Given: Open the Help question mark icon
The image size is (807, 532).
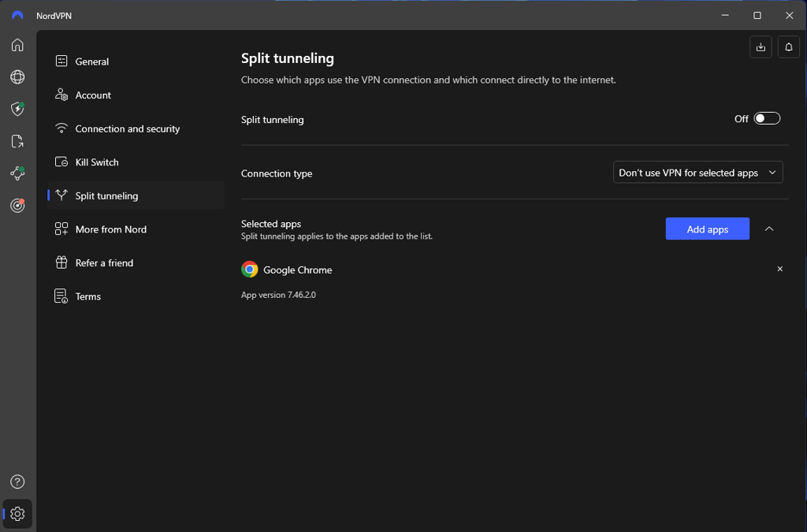Looking at the screenshot, I should click(x=17, y=482).
